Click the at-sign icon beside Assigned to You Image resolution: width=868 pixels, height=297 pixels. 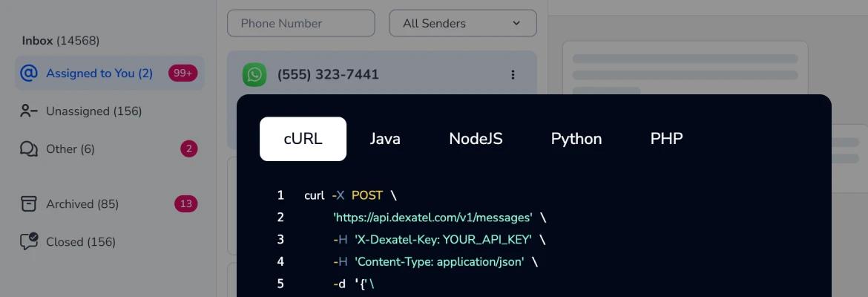pos(28,74)
